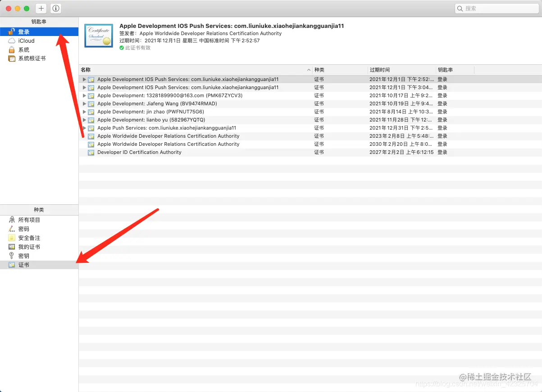Select Worldwide Developer Relations row expiring 2030年
Screen dimensions: 542x392
tap(310, 144)
